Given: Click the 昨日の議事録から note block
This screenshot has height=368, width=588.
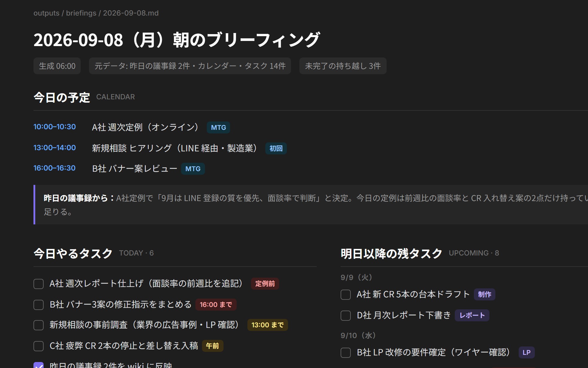Looking at the screenshot, I should coord(311,205).
